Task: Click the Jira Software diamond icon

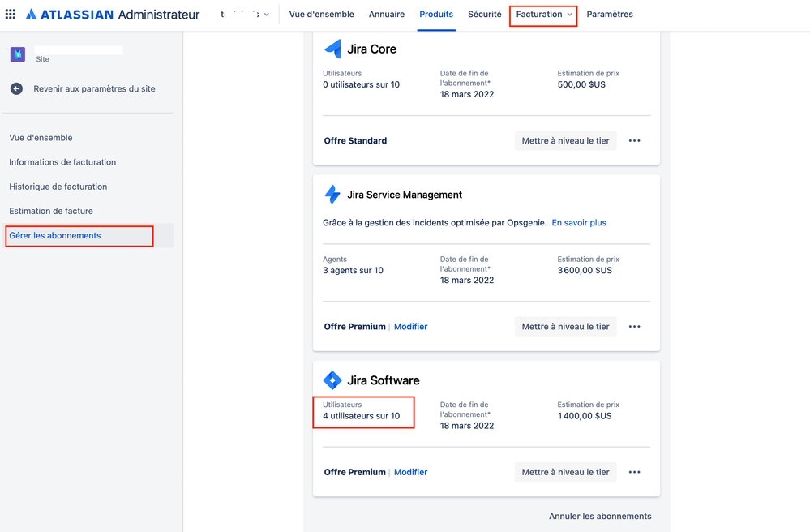Action: (332, 380)
